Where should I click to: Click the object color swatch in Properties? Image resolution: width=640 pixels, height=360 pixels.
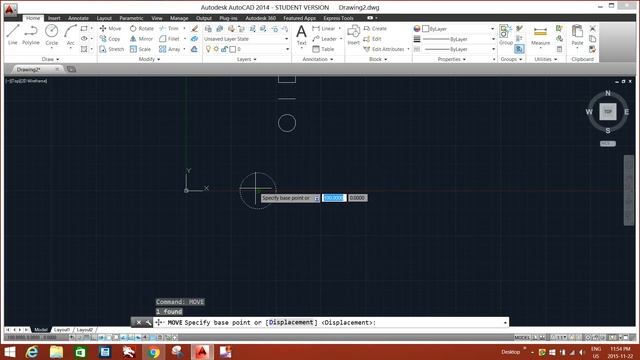click(x=425, y=29)
